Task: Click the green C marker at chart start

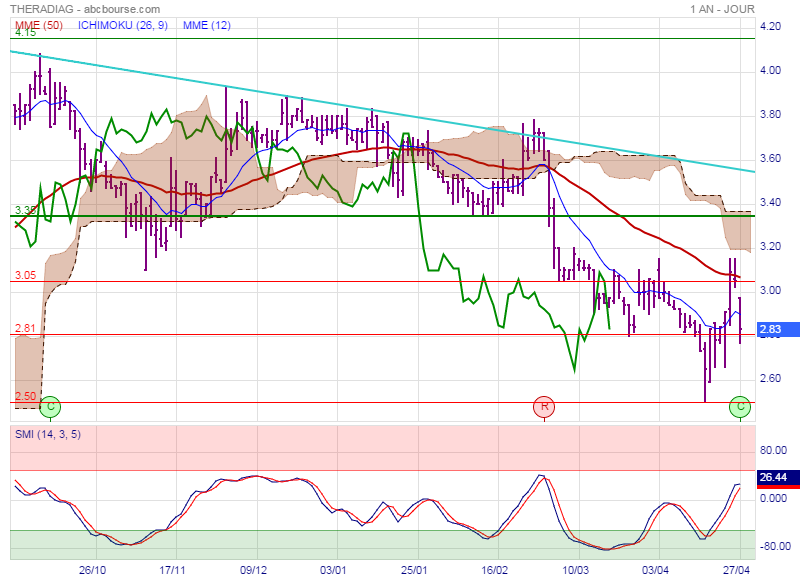Action: coord(50,407)
